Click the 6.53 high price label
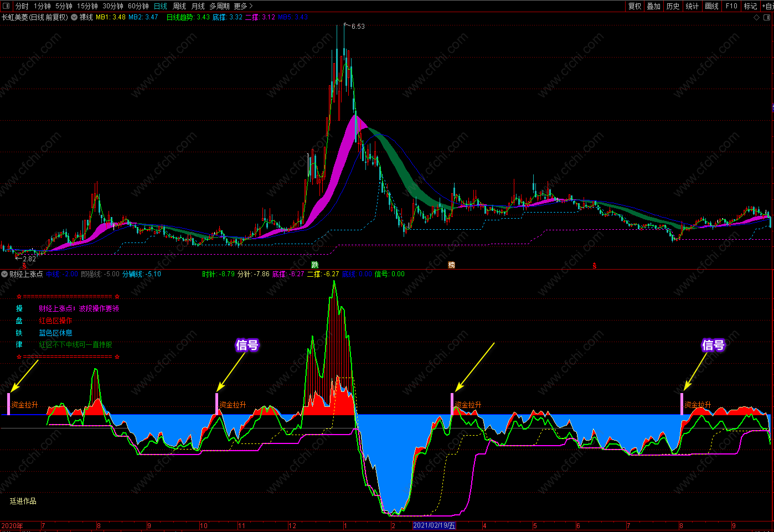The image size is (774, 532). pos(358,26)
